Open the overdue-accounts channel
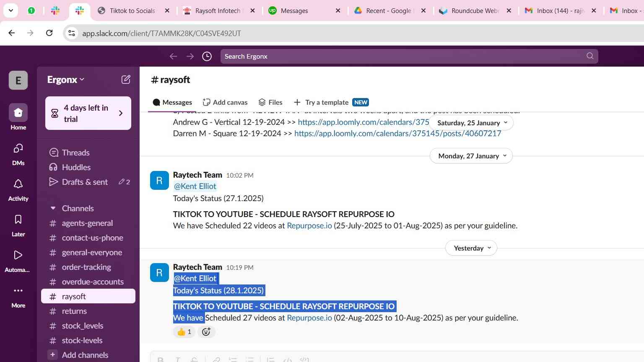 tap(93, 282)
